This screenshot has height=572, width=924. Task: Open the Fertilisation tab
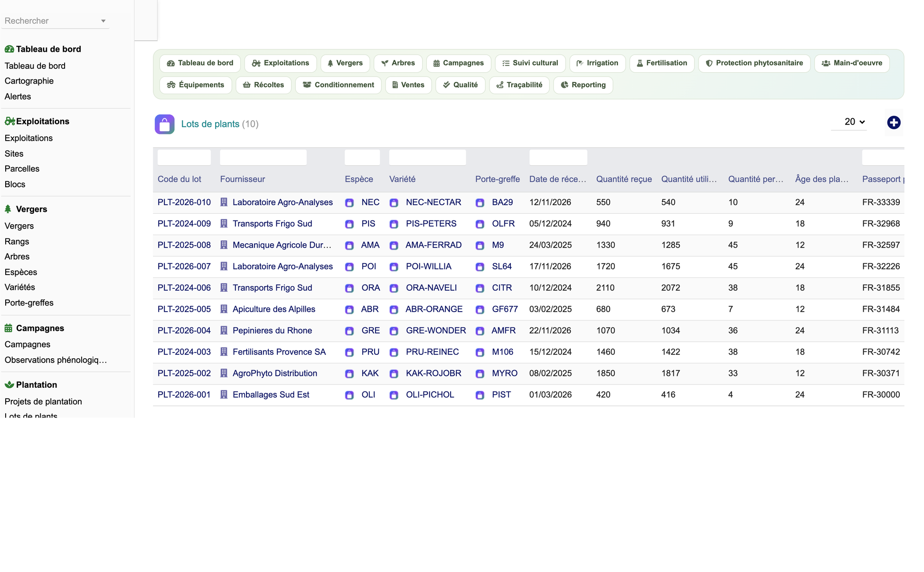661,63
